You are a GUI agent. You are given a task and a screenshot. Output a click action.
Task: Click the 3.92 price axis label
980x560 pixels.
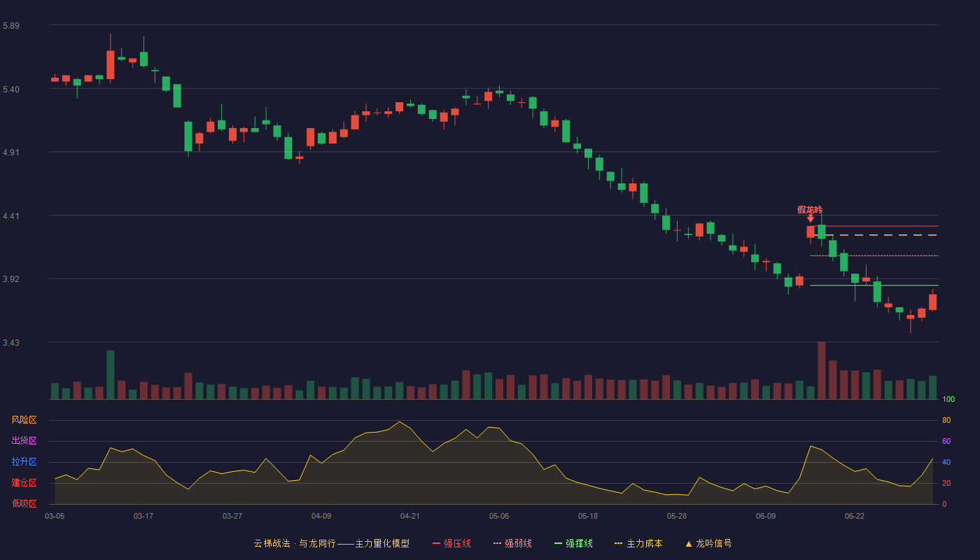[x=11, y=279]
